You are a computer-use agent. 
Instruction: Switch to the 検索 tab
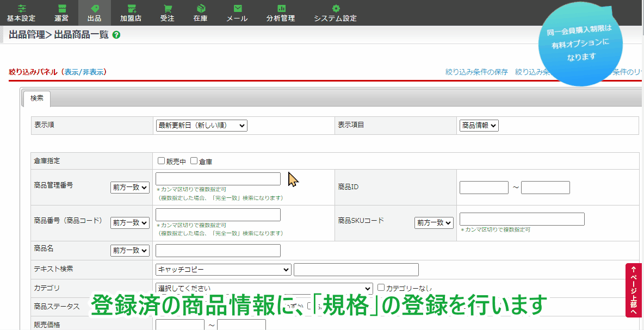[x=37, y=98]
